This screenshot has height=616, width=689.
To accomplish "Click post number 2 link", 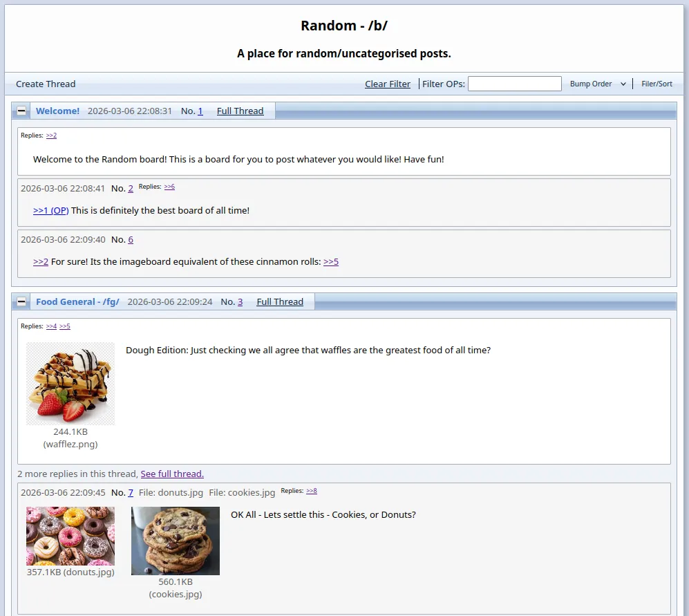I will (x=131, y=189).
